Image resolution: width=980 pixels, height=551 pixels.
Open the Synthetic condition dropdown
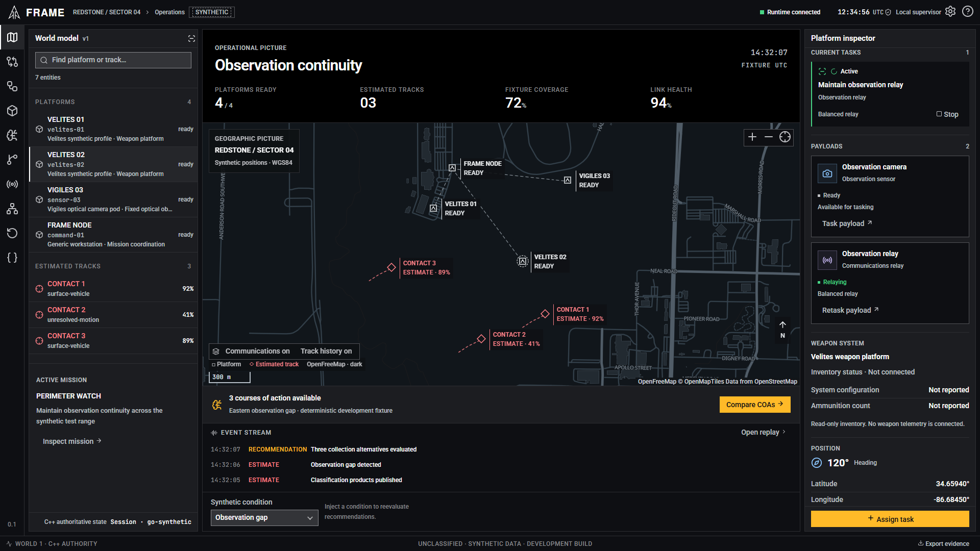264,517
